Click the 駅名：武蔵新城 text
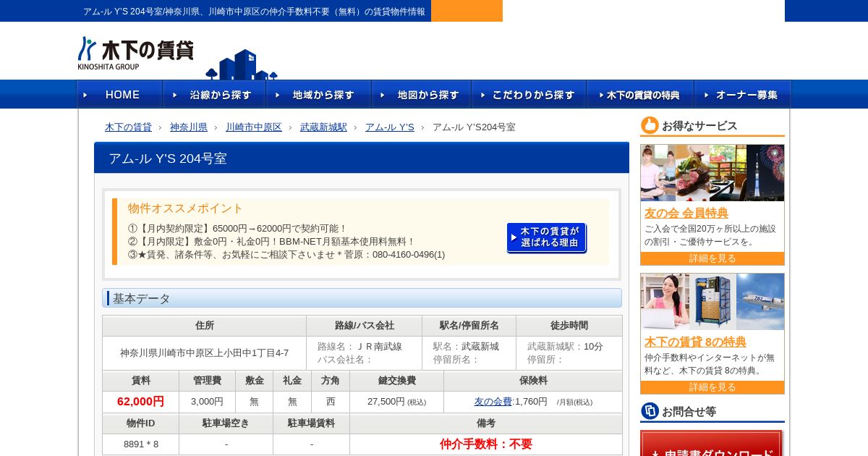This screenshot has height=456, width=868. click(466, 347)
